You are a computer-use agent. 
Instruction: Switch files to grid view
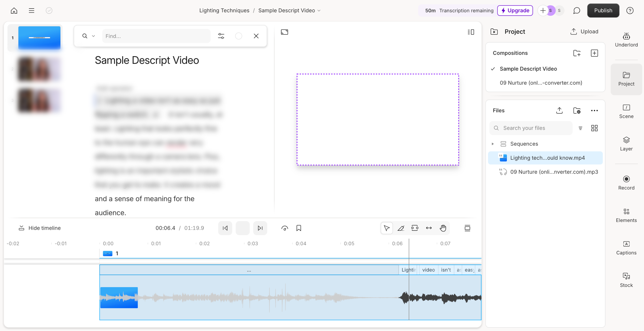594,128
